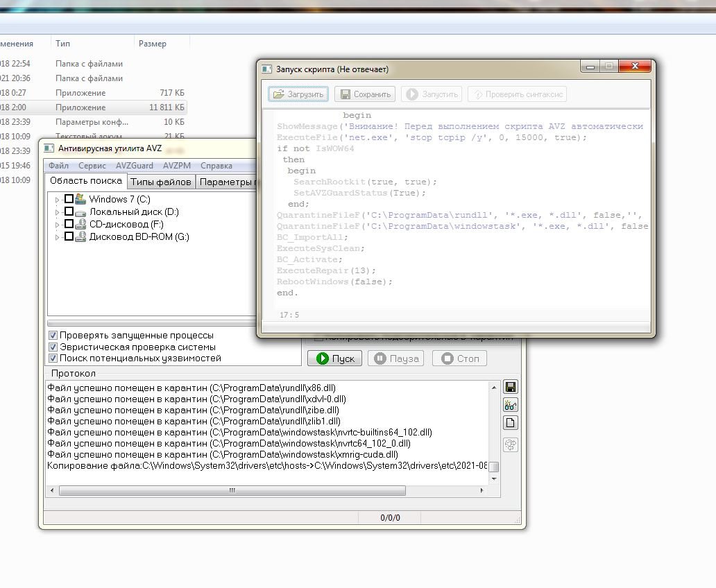716x588 pixels.
Task: Uncheck Проверять запущенные процессы
Action: [x=53, y=335]
